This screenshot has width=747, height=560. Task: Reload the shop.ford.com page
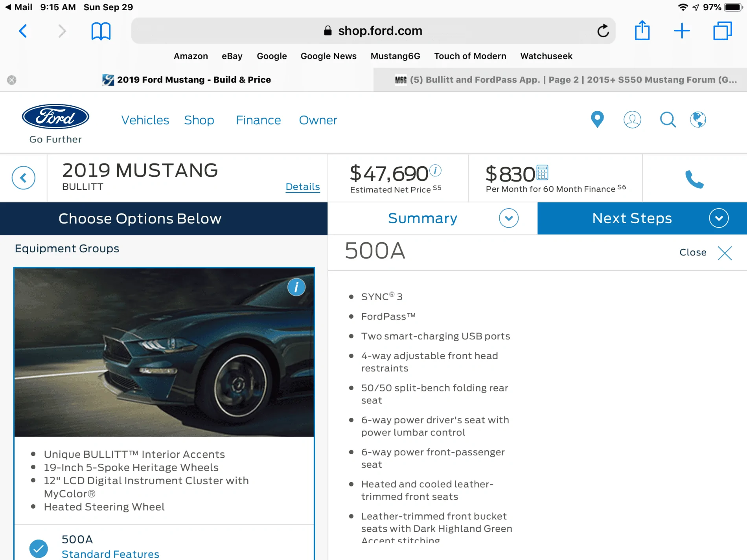pyautogui.click(x=603, y=31)
